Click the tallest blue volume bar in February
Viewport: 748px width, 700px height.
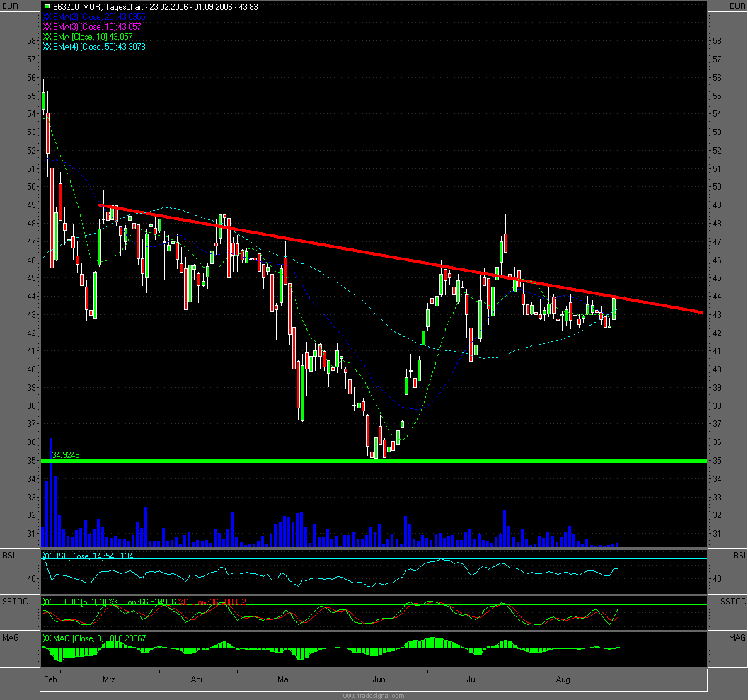click(x=51, y=492)
